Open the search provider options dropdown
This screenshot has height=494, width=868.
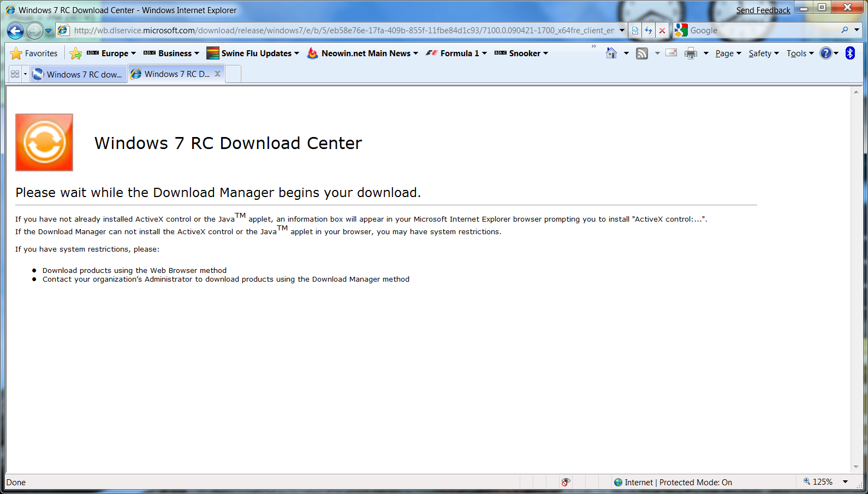tap(857, 30)
